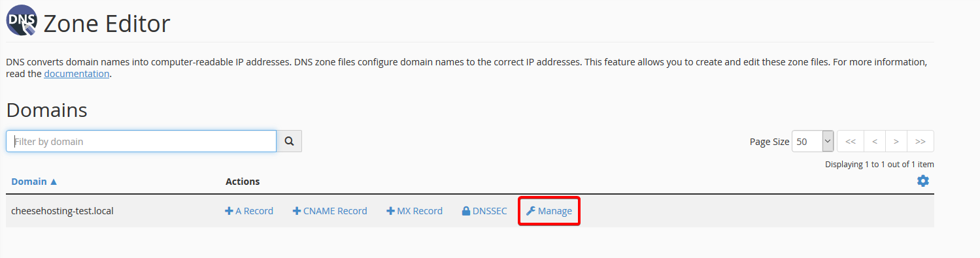
Task: Add an A Record for cheesehosting-test.local
Action: click(249, 211)
